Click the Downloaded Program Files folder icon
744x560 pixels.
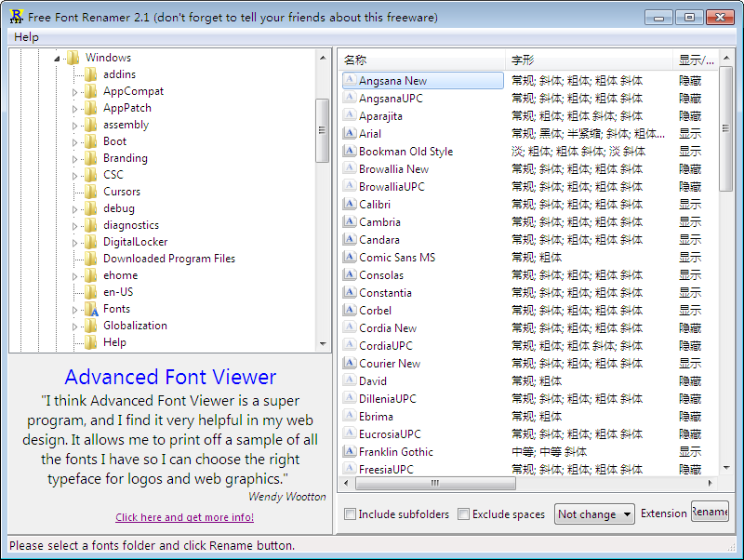point(90,259)
